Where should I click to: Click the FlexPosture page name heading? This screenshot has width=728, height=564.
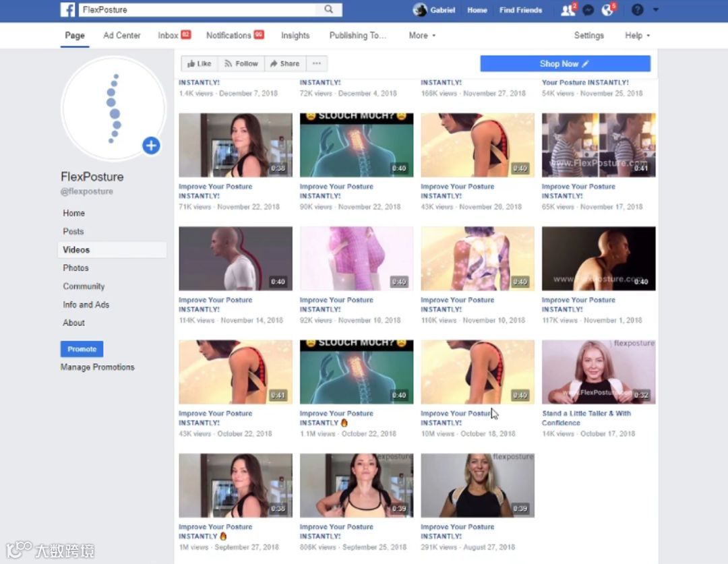coord(92,177)
